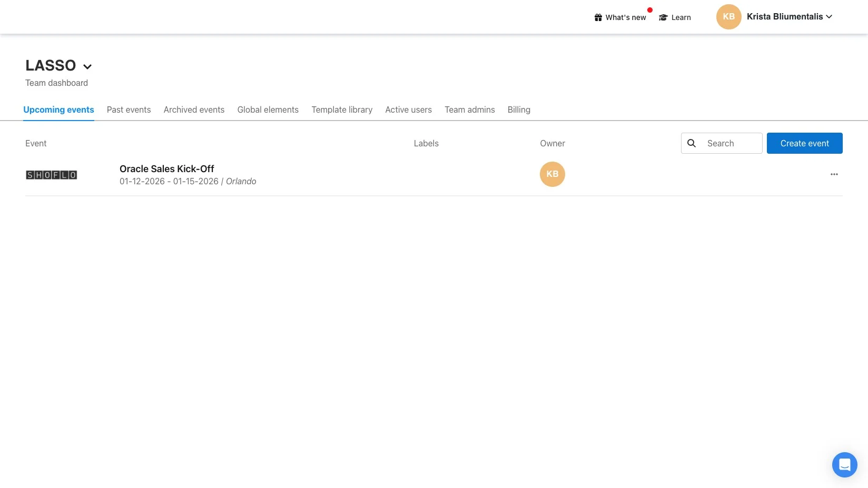Expand the LASSO team dropdown chevron
Image resolution: width=868 pixels, height=488 pixels.
[87, 66]
